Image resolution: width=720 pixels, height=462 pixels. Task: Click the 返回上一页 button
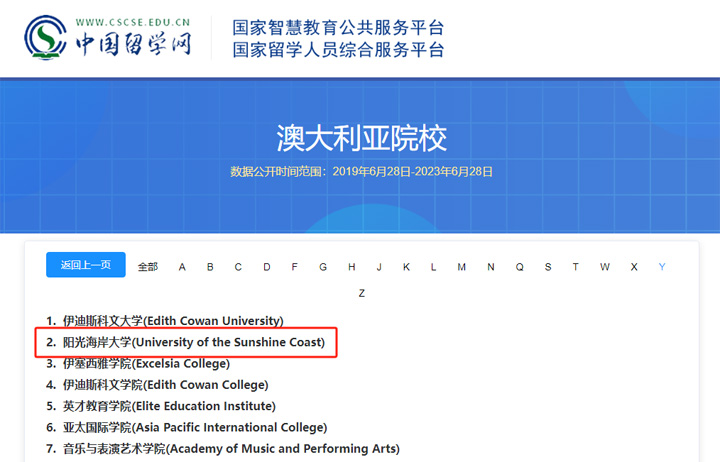(86, 265)
